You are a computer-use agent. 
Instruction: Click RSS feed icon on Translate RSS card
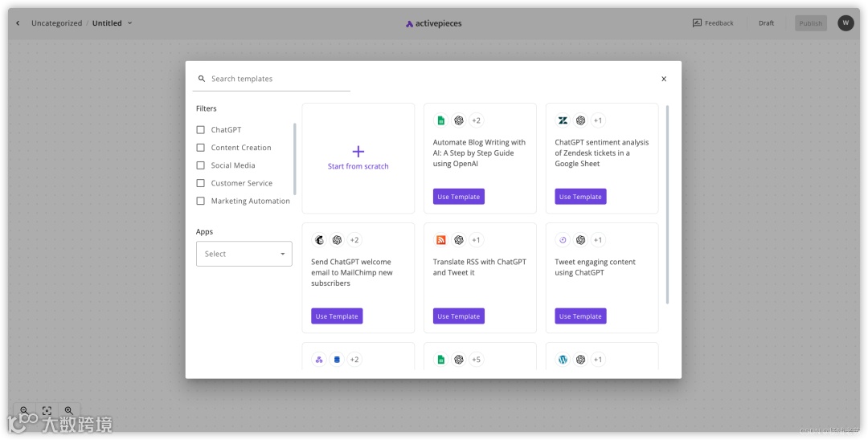click(441, 240)
